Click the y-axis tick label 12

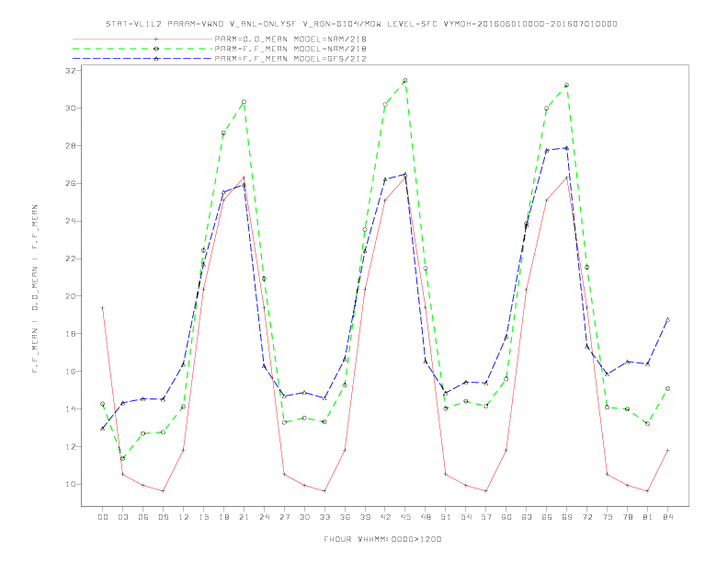71,447
